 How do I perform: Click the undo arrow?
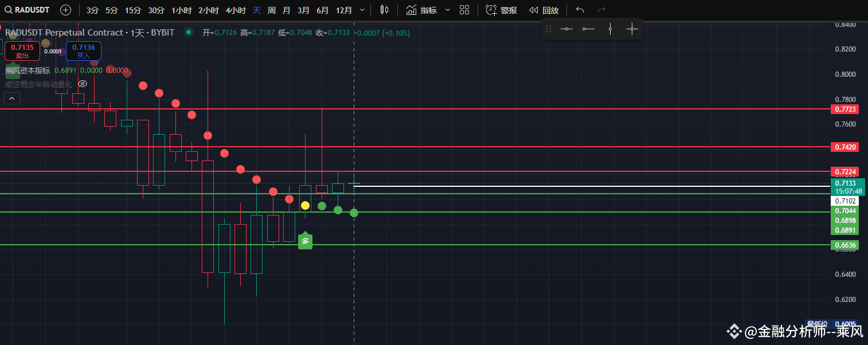pos(580,10)
